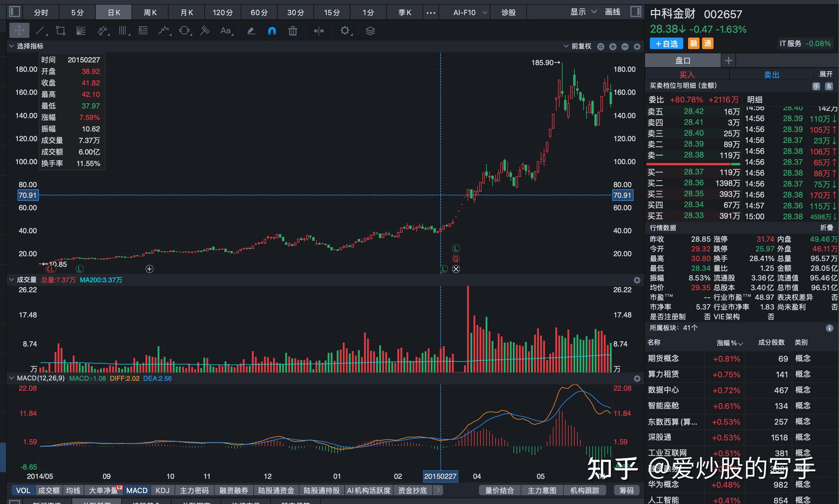Toggle 手 unit display in order book
This screenshot has width=839, height=504.
816,86
